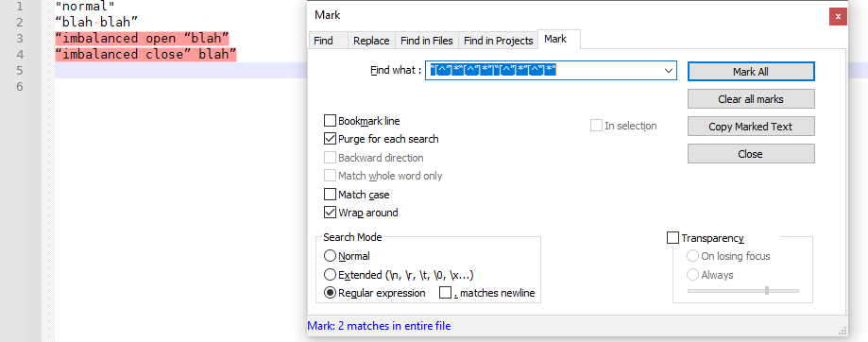Click inside the Find what input field
The image size is (868, 342).
(544, 71)
